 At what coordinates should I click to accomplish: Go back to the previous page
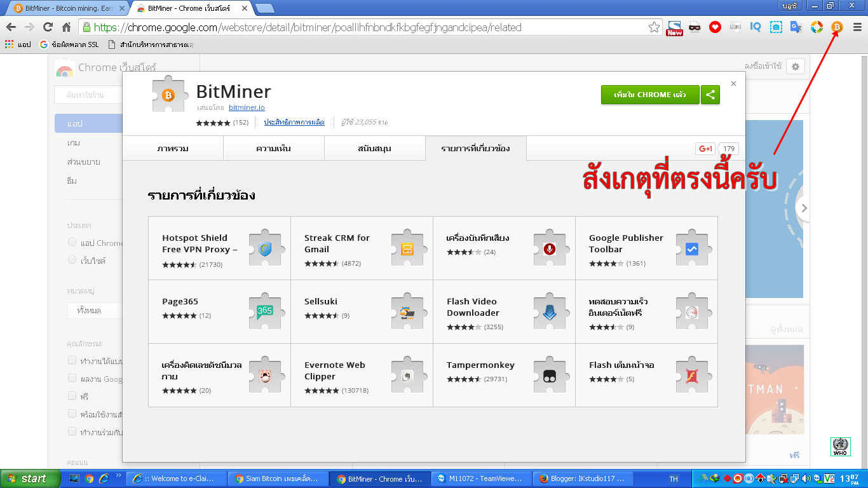click(x=11, y=27)
